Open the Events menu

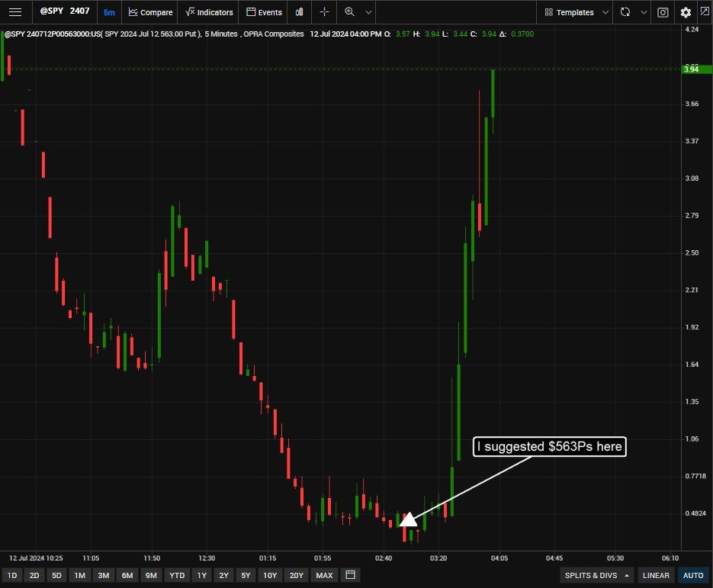point(264,12)
